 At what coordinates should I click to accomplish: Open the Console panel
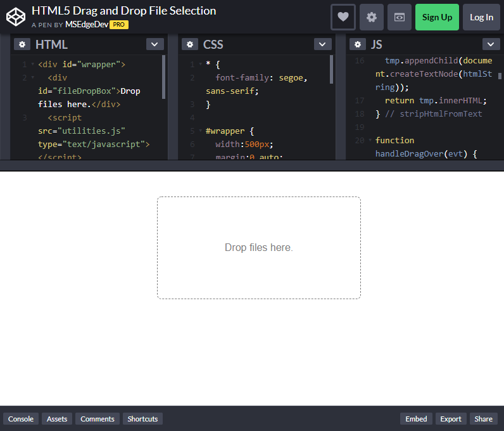click(x=21, y=419)
